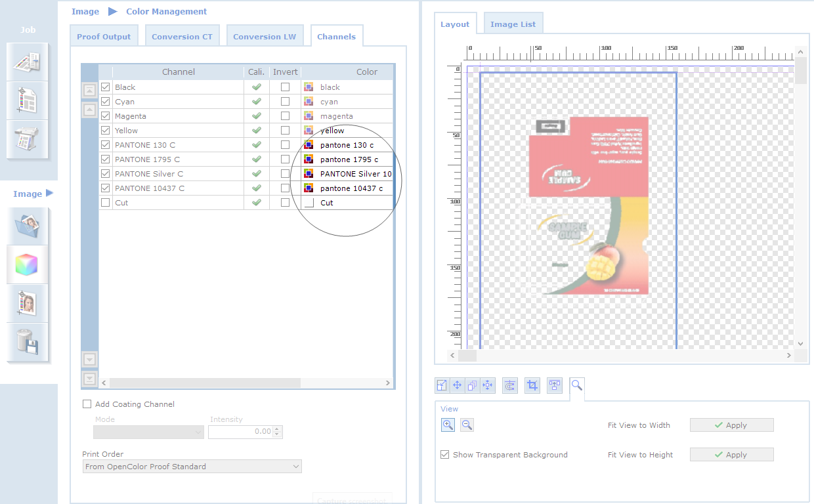Enable the Add Coating Channel checkbox

click(87, 404)
